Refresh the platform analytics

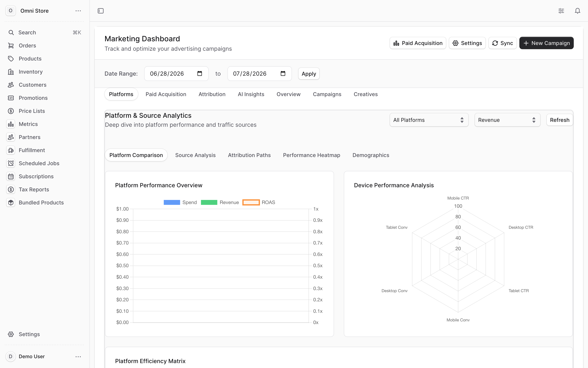pyautogui.click(x=560, y=120)
